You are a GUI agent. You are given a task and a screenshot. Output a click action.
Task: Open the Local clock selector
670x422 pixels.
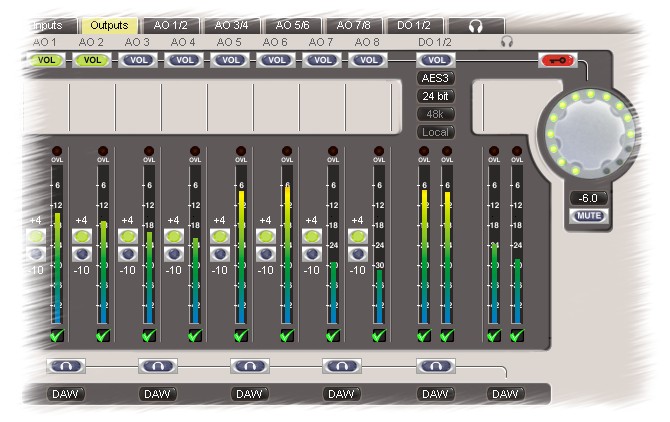pyautogui.click(x=436, y=132)
